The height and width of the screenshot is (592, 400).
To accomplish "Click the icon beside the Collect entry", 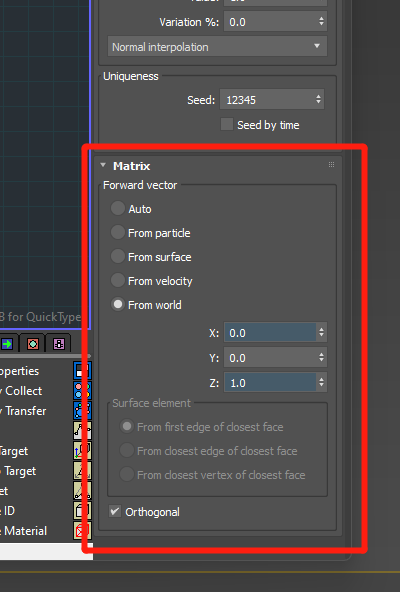I will coord(82,391).
